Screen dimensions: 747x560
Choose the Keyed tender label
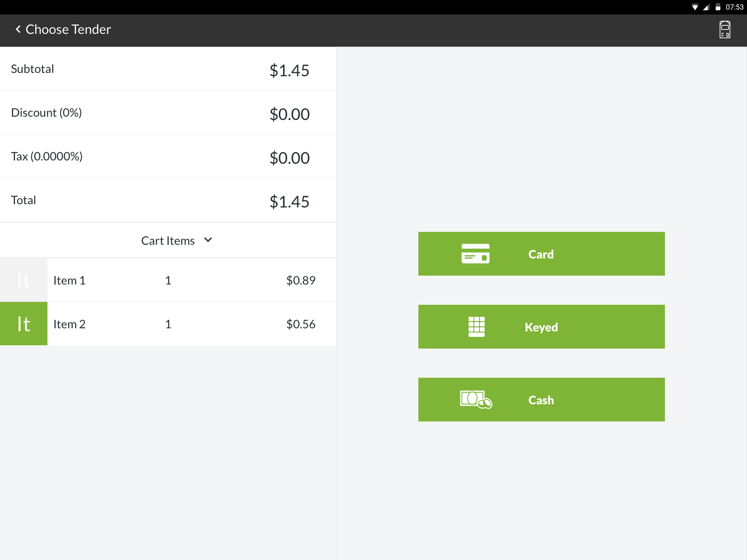(x=541, y=327)
